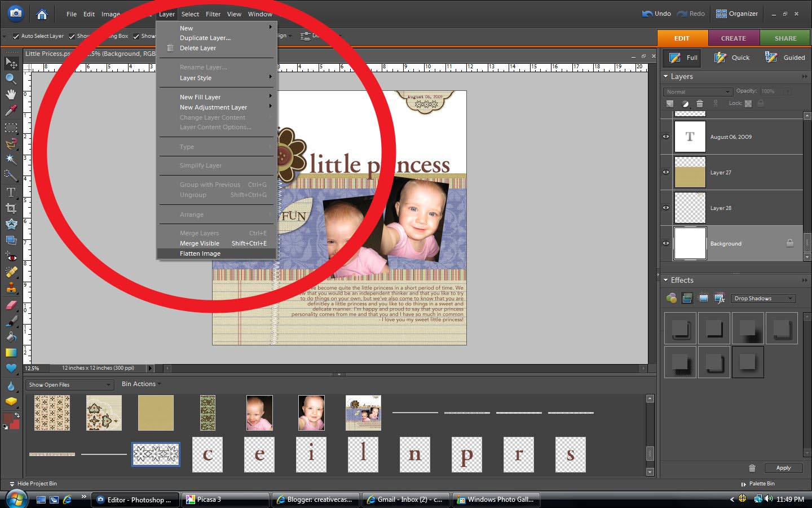The height and width of the screenshot is (508, 812).
Task: Open the welcome screen home icon
Action: [x=42, y=14]
